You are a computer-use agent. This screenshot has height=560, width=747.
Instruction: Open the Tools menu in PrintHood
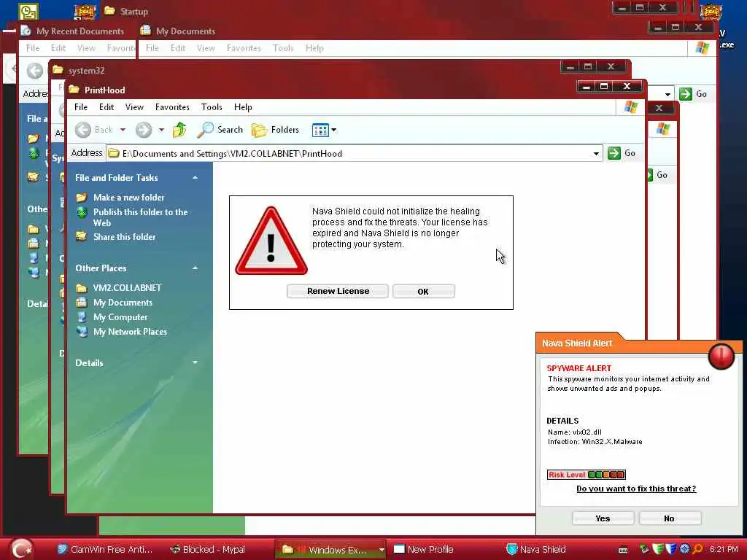coord(212,107)
